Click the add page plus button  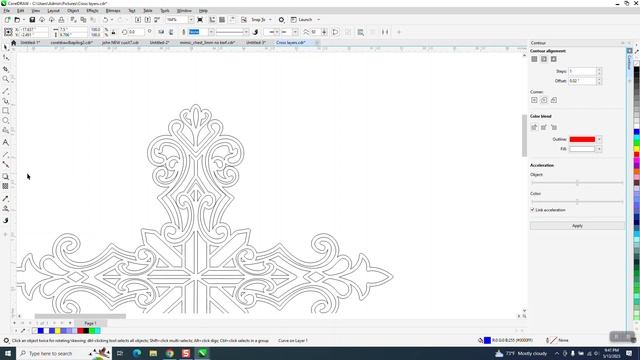point(15,323)
